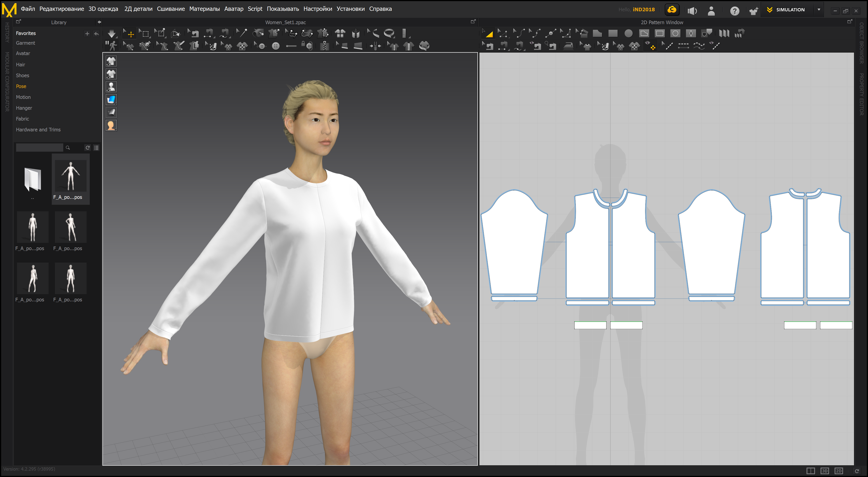This screenshot has width=868, height=477.
Task: Expand the Favorites library section
Action: pos(26,33)
